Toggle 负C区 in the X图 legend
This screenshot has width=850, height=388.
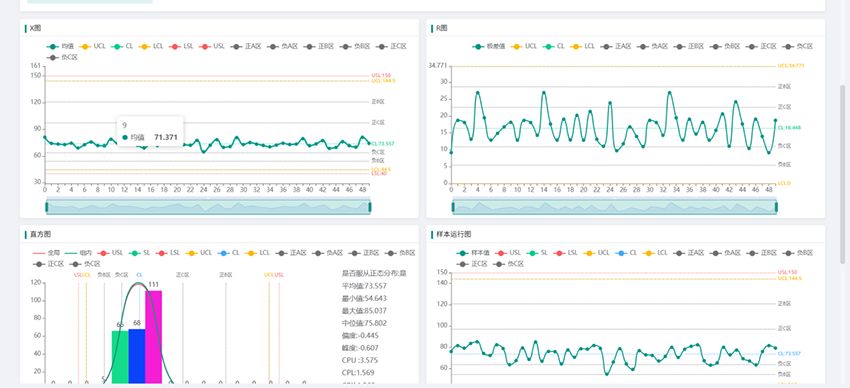[x=62, y=57]
